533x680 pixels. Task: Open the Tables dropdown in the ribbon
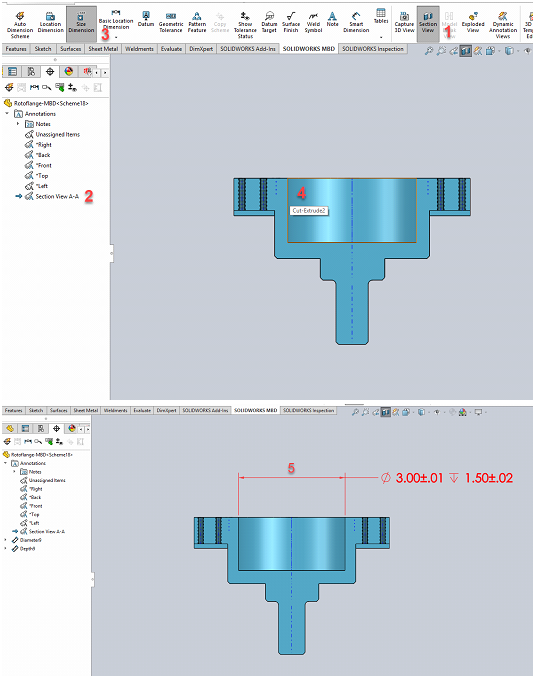tap(381, 37)
